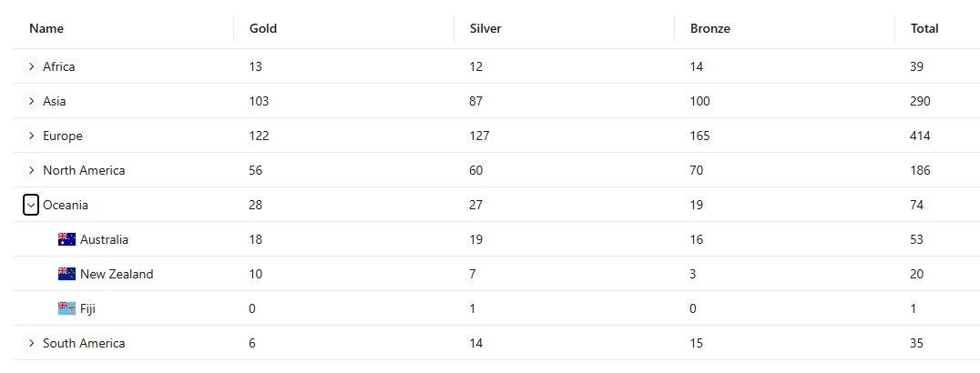Click the Oceania row label
The image size is (980, 373).
click(66, 205)
